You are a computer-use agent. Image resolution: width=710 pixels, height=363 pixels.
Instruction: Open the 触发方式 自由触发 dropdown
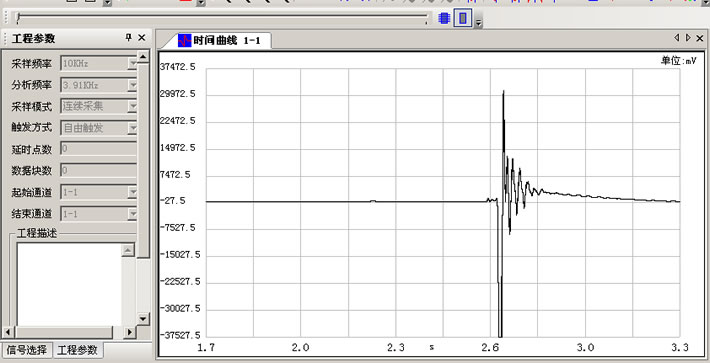132,128
